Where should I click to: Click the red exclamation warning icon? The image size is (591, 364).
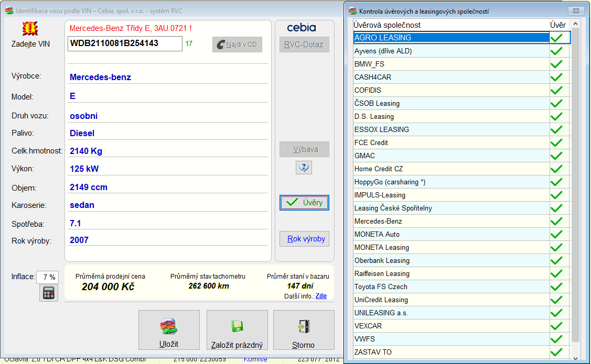click(30, 28)
